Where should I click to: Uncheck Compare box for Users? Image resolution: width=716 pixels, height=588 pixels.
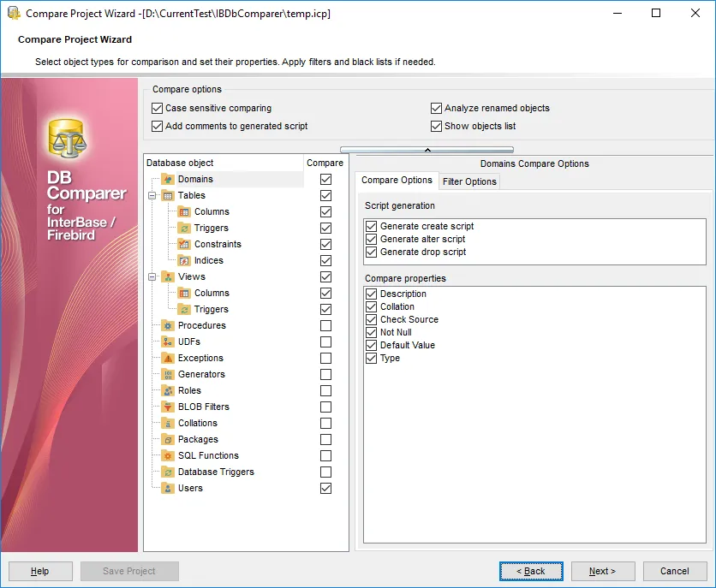(x=325, y=488)
